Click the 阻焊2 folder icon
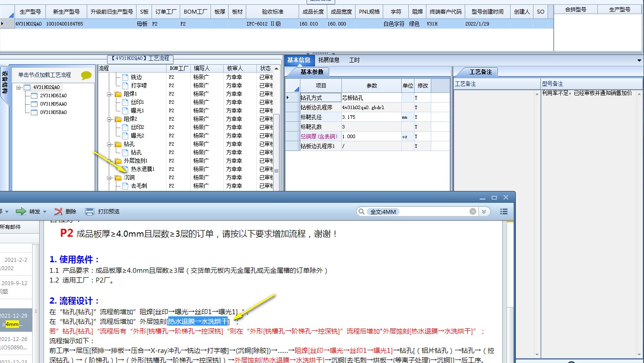The image size is (644, 363). 118,119
